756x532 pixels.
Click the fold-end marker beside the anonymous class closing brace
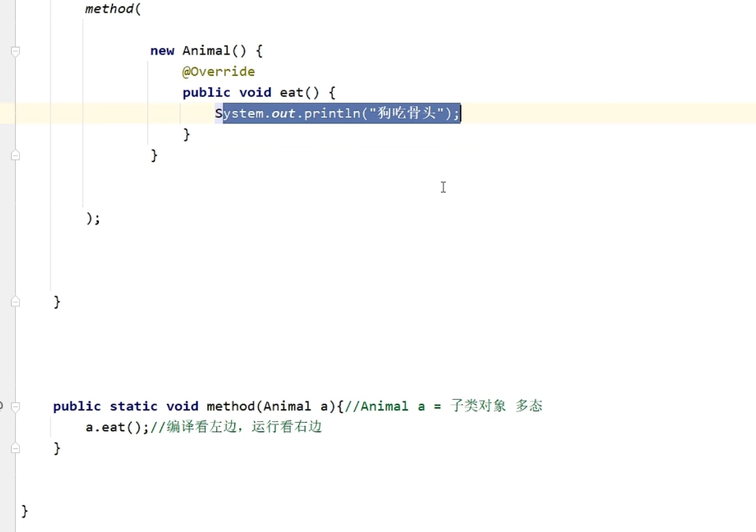[15, 155]
